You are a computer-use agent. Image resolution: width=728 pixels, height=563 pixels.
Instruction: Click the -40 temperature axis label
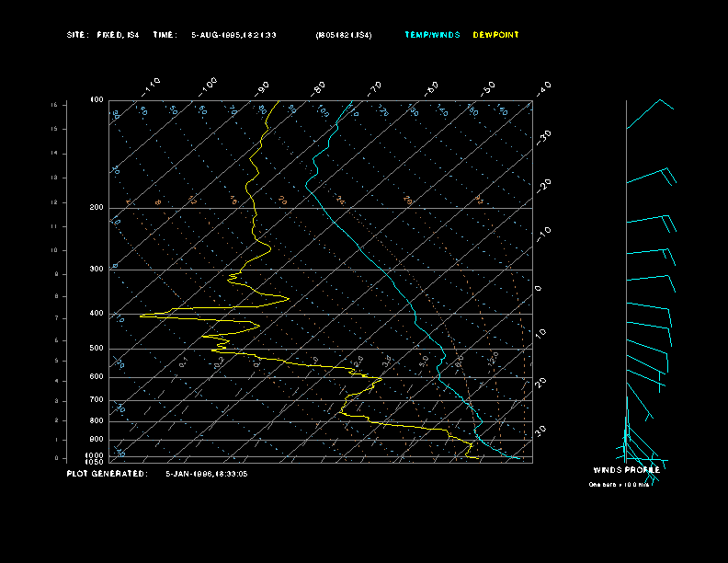pyautogui.click(x=543, y=88)
